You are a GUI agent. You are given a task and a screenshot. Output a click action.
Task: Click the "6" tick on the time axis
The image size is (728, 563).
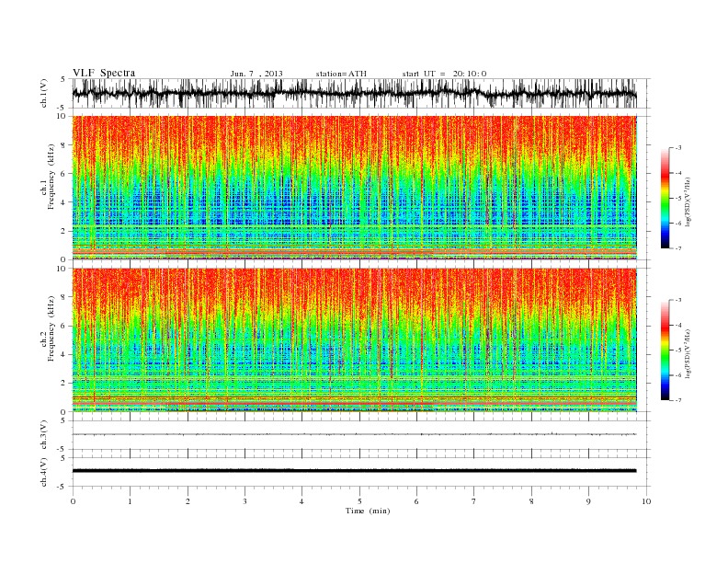coord(417,501)
